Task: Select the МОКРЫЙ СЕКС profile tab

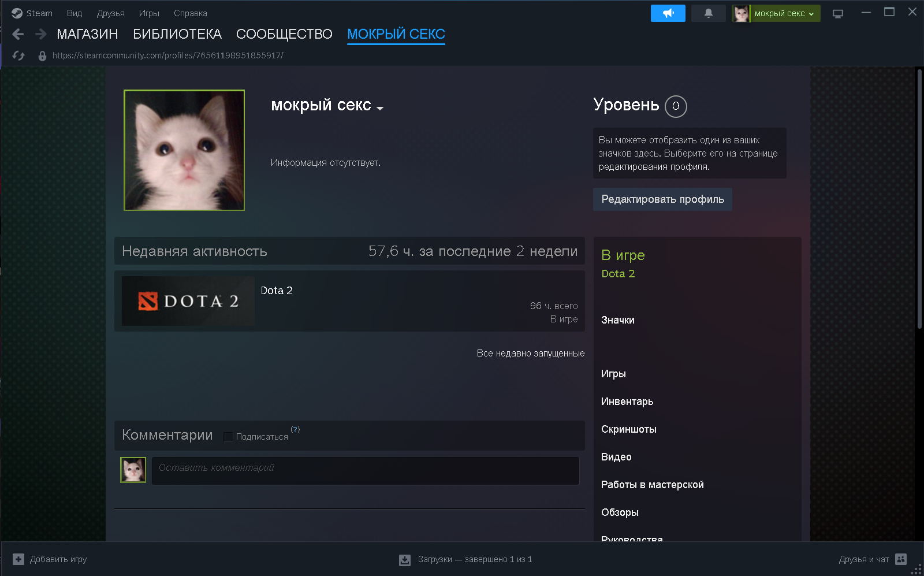Action: coord(396,34)
